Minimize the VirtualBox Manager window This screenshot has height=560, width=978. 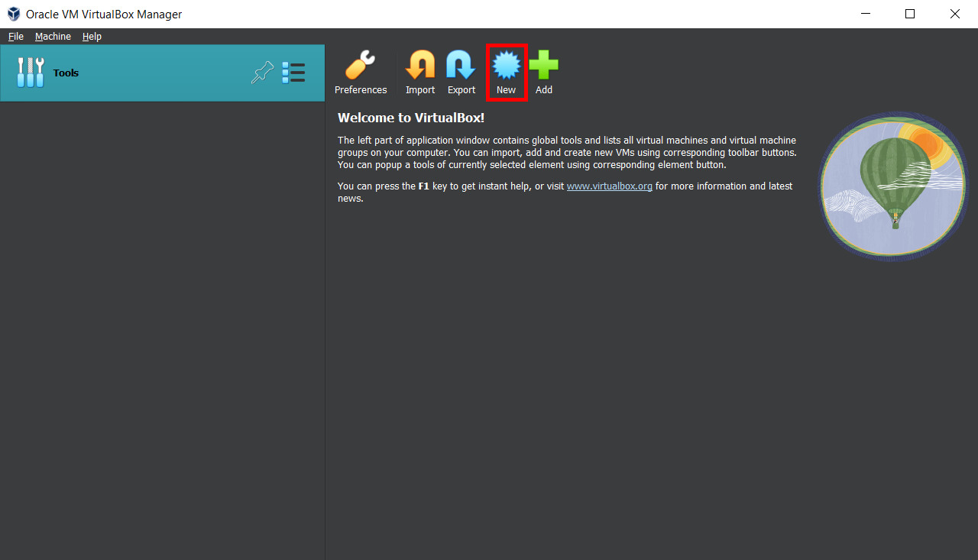click(x=865, y=14)
